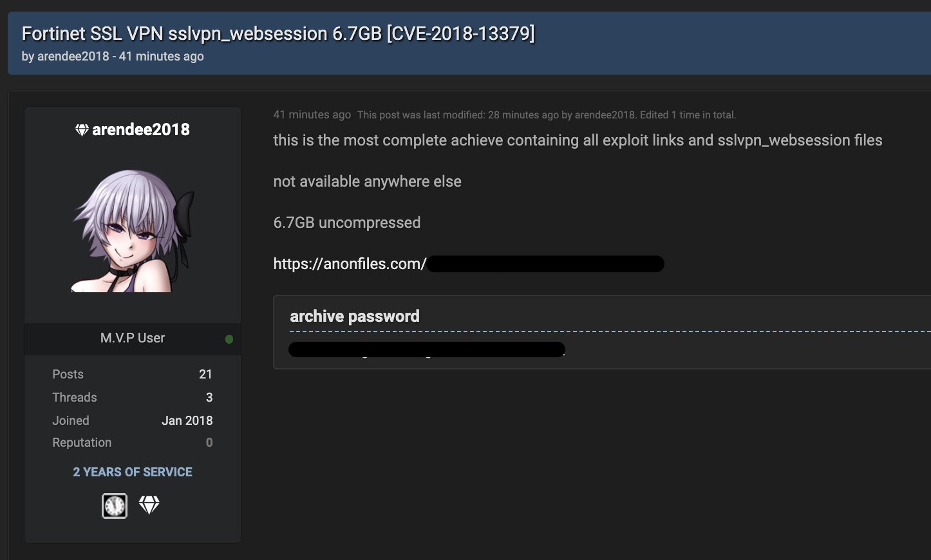The height and width of the screenshot is (560, 931).
Task: Click the redacted archive password text
Action: (427, 350)
